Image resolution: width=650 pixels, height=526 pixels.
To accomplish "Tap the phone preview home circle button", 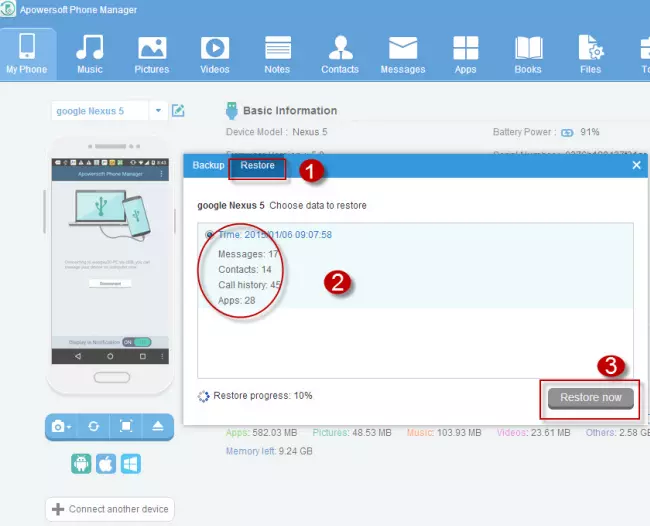I will pos(110,356).
